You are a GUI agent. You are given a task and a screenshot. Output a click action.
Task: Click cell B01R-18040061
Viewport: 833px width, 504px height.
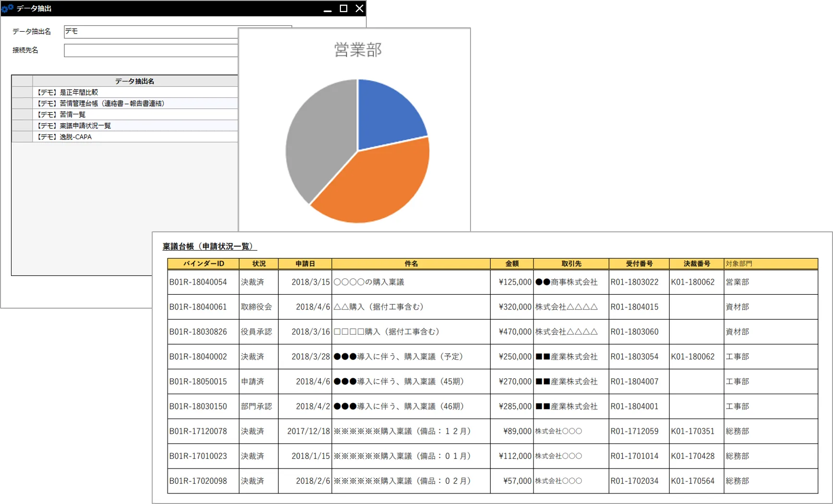coord(204,307)
